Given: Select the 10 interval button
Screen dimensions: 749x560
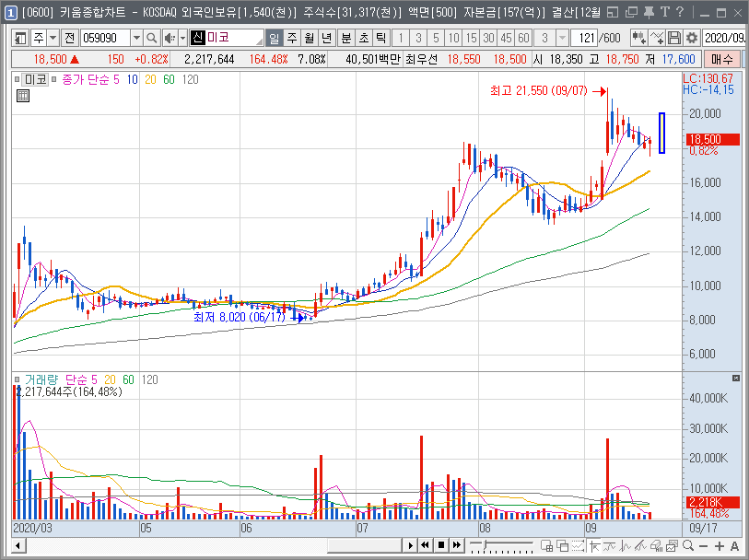Looking at the screenshot, I should pos(453,38).
